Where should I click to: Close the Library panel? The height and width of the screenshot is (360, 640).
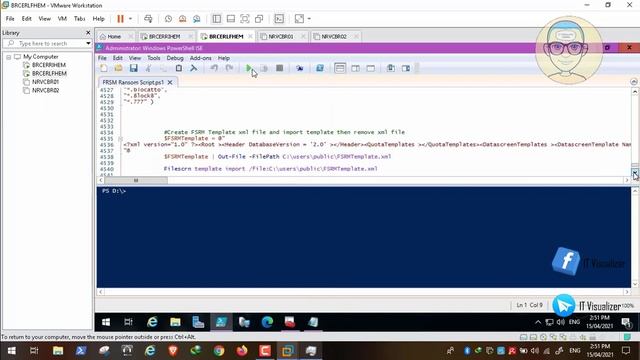[x=88, y=33]
